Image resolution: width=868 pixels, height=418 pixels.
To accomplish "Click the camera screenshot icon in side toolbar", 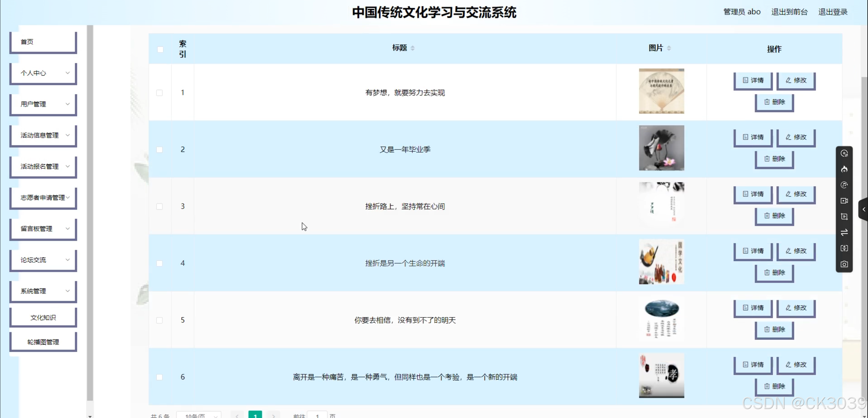I will (844, 264).
